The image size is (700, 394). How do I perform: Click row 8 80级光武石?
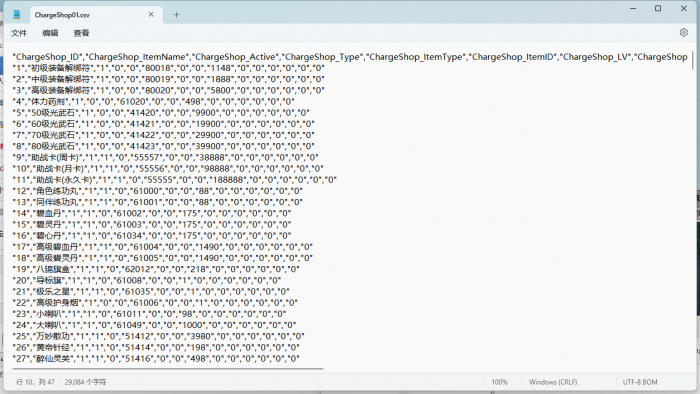pyautogui.click(x=163, y=146)
